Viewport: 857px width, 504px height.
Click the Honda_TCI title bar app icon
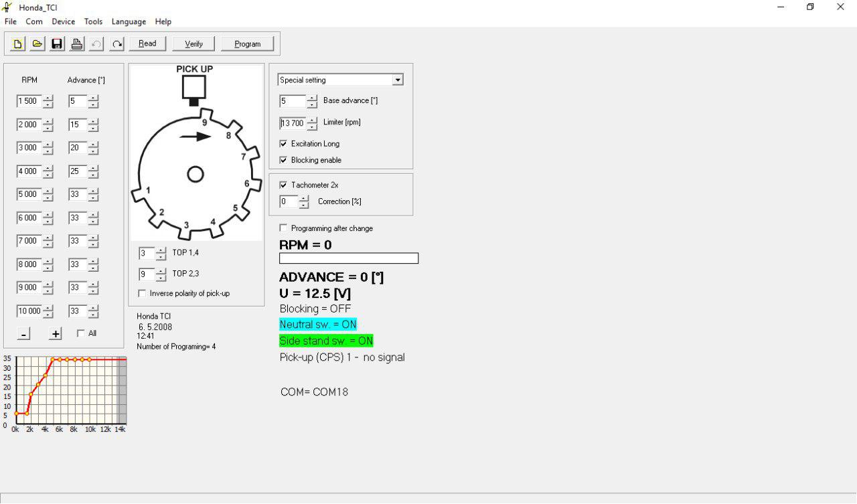point(7,7)
